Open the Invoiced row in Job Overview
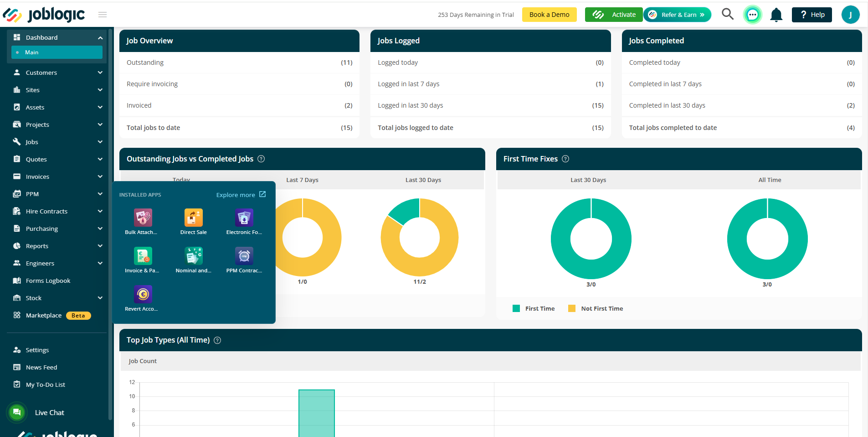868x437 pixels. [239, 105]
